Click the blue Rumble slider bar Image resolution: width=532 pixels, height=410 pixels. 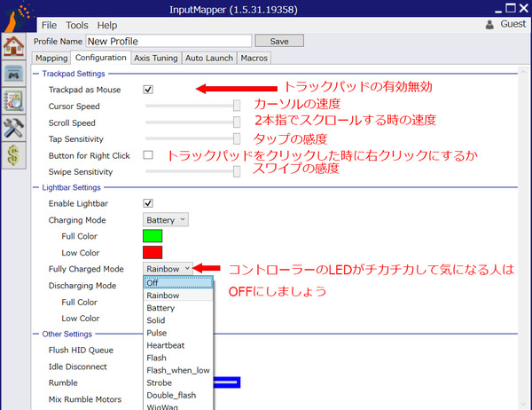click(x=227, y=382)
